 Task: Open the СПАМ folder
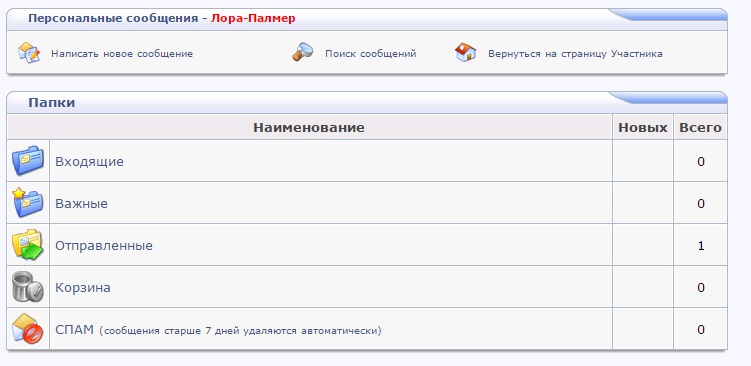(74, 330)
